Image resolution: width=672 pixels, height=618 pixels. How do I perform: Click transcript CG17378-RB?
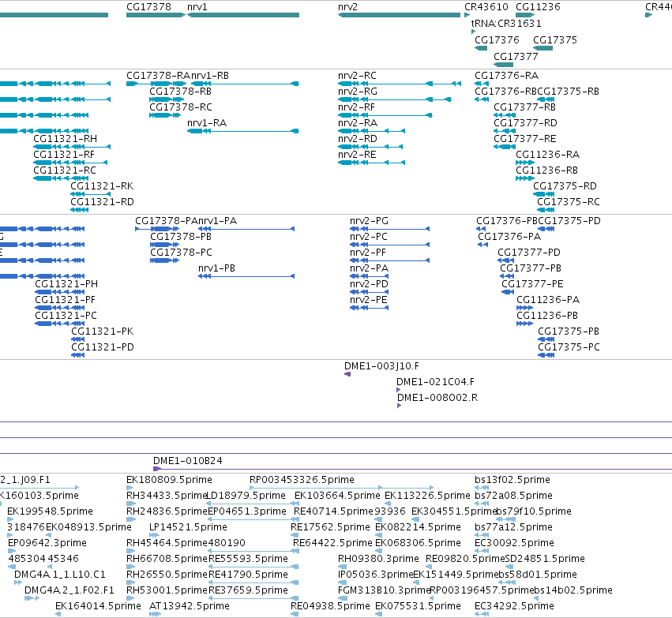coord(167,99)
